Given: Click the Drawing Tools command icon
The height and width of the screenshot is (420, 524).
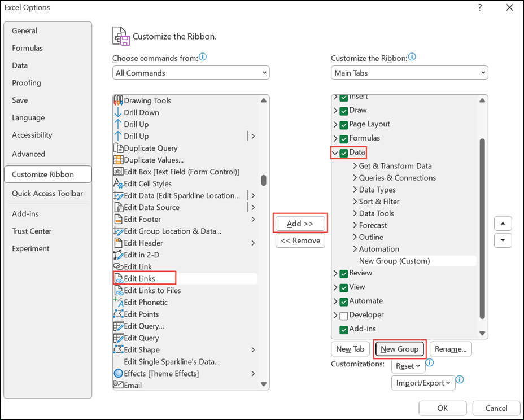Looking at the screenshot, I should coord(118,100).
